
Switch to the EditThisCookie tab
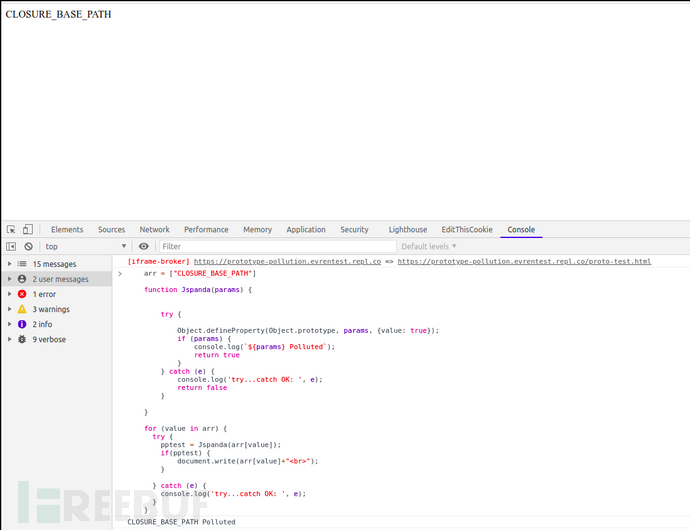(467, 229)
